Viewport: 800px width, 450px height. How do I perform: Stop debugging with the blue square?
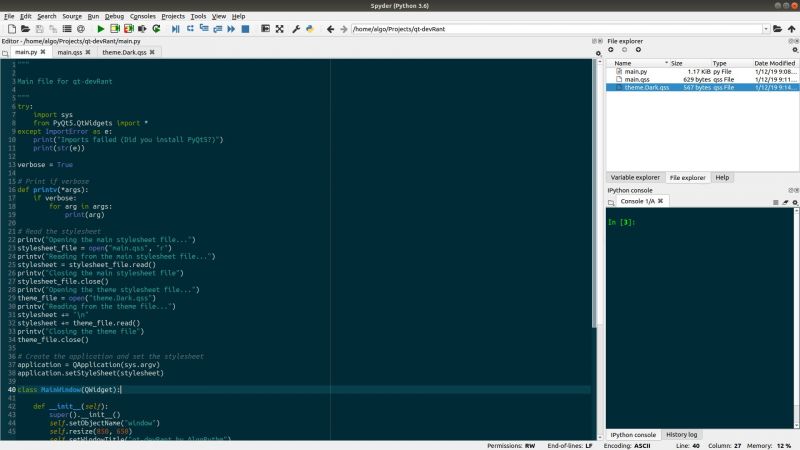245,29
